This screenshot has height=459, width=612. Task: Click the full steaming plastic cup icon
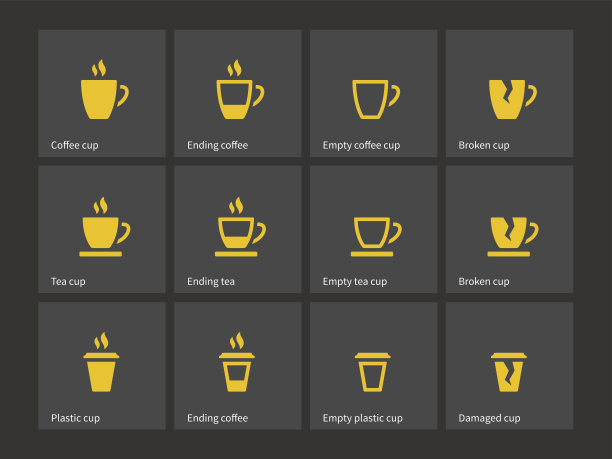point(101,362)
